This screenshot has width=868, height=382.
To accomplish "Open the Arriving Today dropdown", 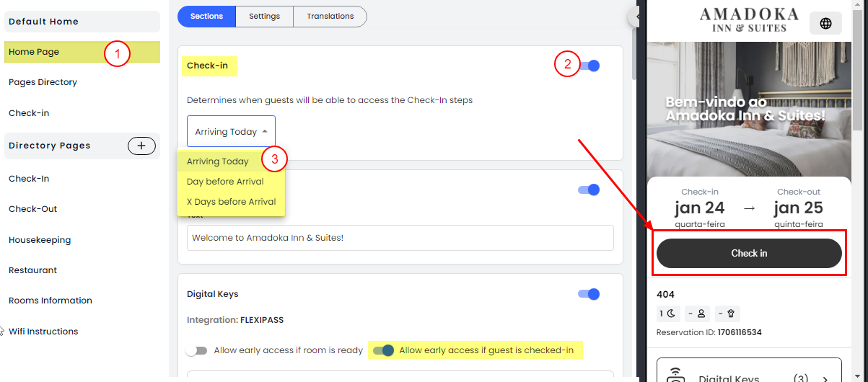I will (x=231, y=132).
